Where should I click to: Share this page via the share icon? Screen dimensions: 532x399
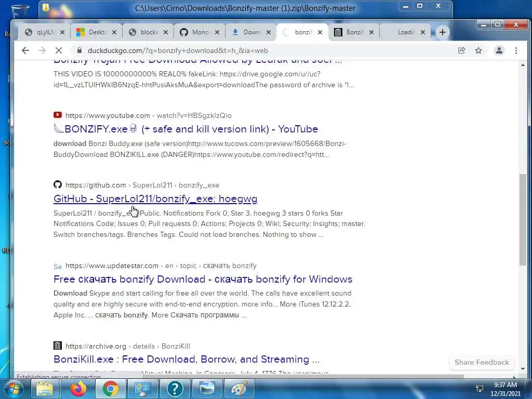point(461,50)
